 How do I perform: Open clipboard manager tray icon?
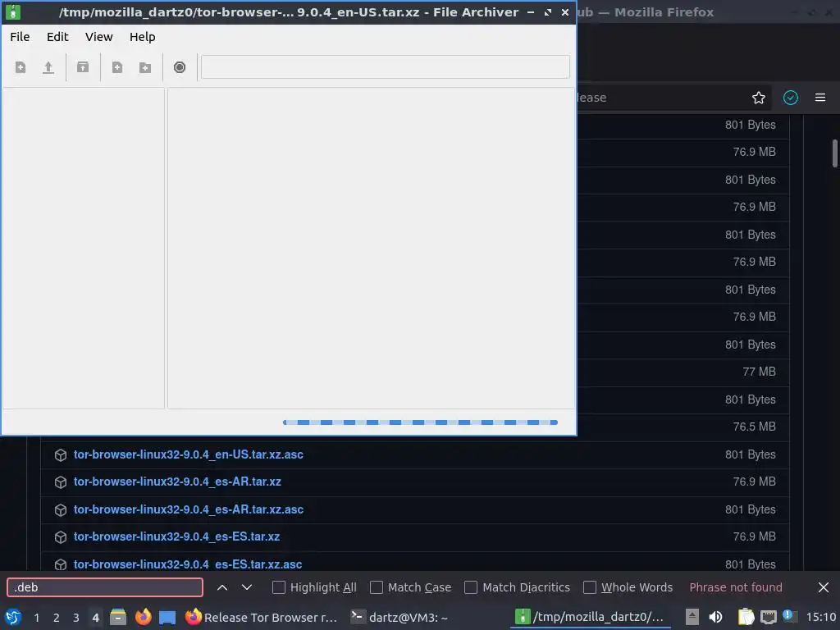[x=746, y=617]
